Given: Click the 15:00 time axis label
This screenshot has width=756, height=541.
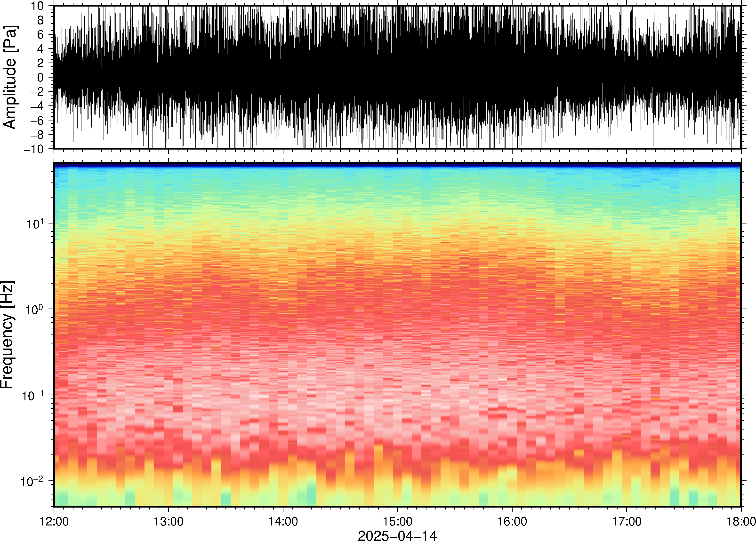Looking at the screenshot, I should [397, 521].
